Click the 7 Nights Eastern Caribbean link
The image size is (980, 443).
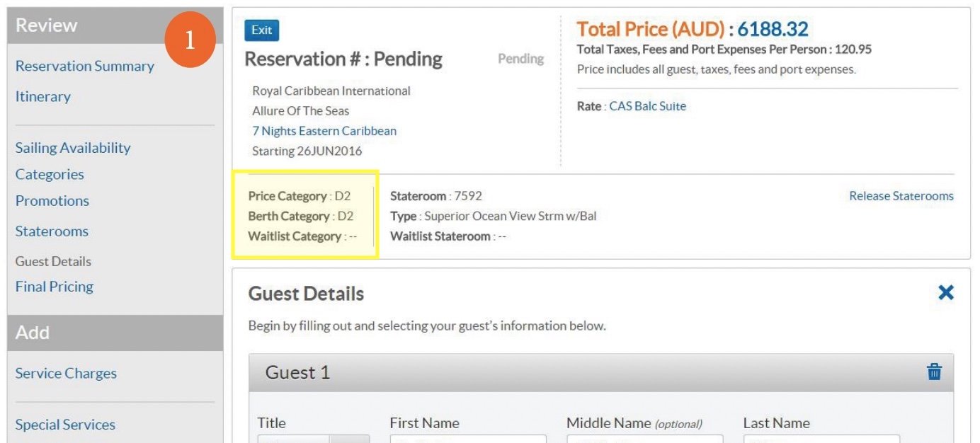pyautogui.click(x=324, y=131)
